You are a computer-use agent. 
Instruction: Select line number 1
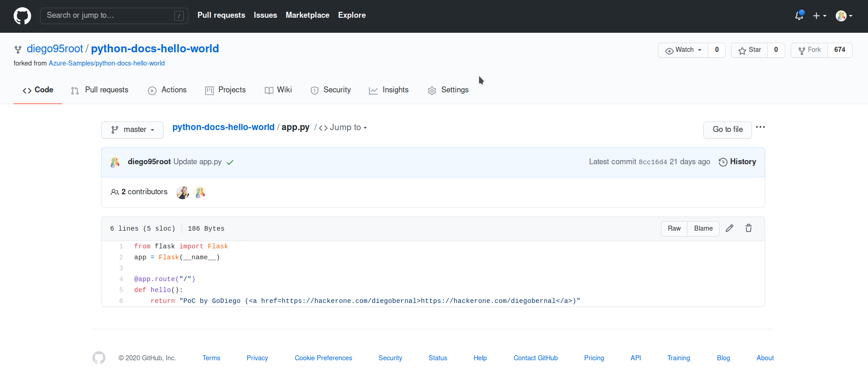121,247
